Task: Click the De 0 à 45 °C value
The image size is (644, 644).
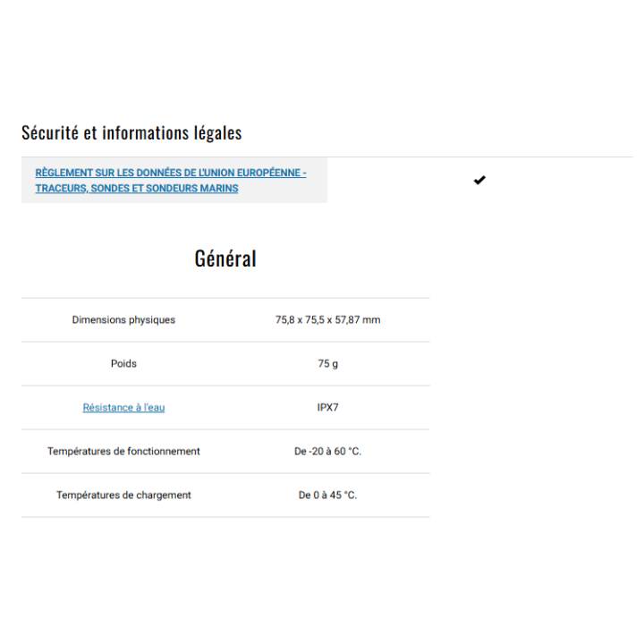Action: (327, 496)
